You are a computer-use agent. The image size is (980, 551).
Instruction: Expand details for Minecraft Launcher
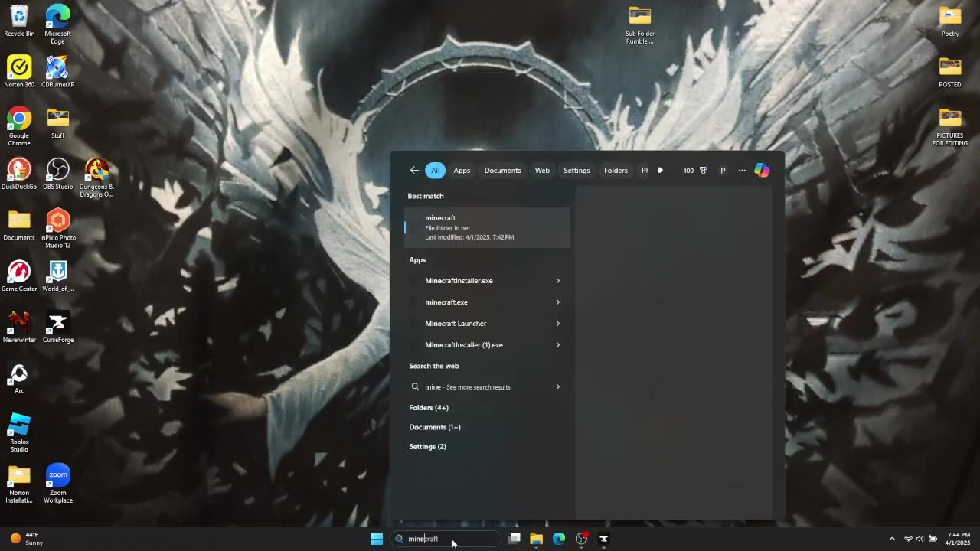[558, 324]
